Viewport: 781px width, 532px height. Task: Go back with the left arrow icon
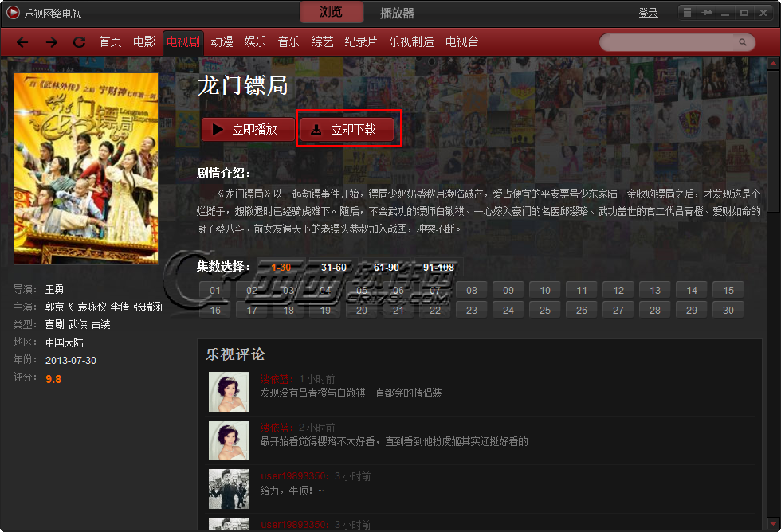tap(22, 42)
